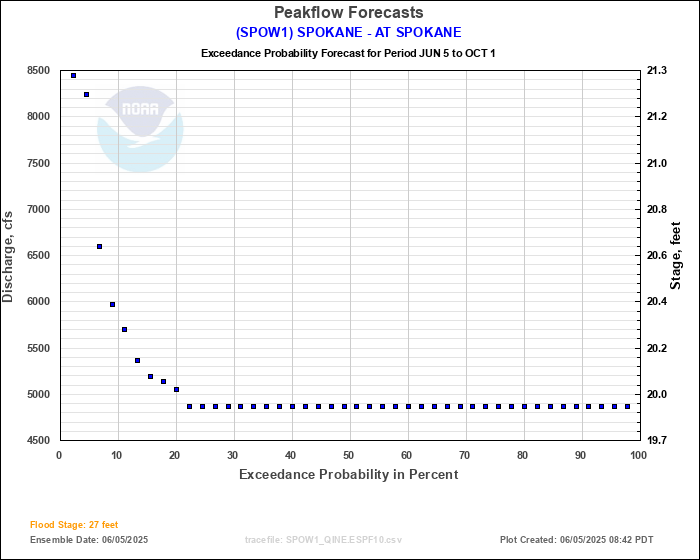Click the 40 percent x-axis label
Image resolution: width=700 pixels, height=560 pixels.
(x=291, y=456)
